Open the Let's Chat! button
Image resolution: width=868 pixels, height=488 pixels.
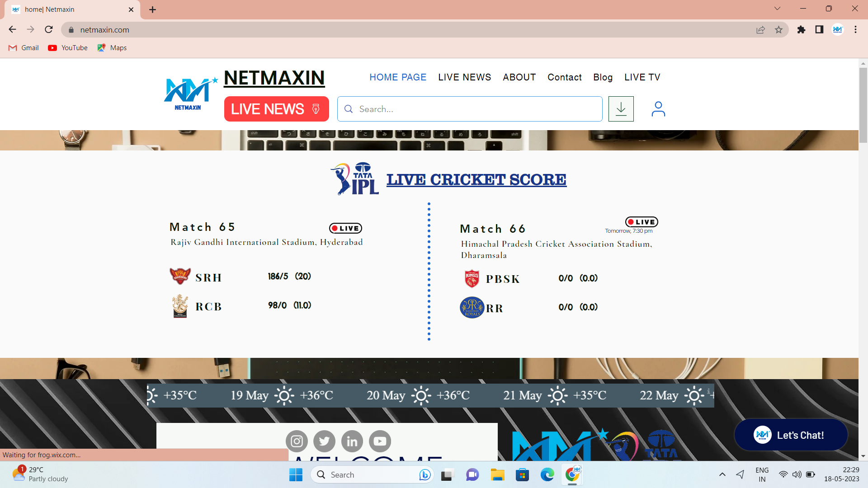(x=791, y=435)
